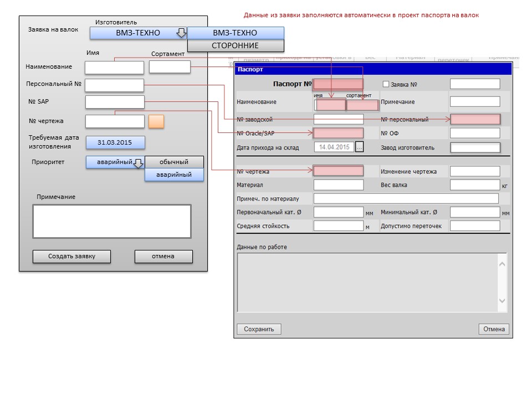
Task: Click the Средняя стойкость field
Action: click(x=339, y=226)
